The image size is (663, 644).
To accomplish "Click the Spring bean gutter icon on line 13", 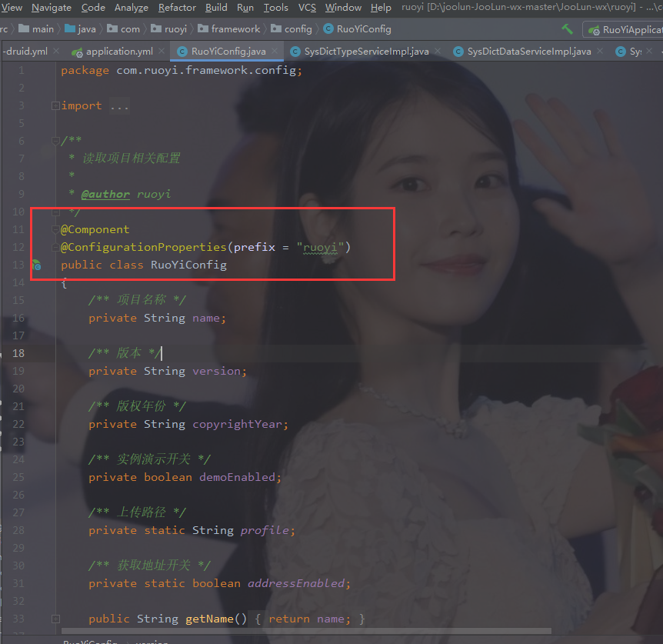I will click(37, 265).
